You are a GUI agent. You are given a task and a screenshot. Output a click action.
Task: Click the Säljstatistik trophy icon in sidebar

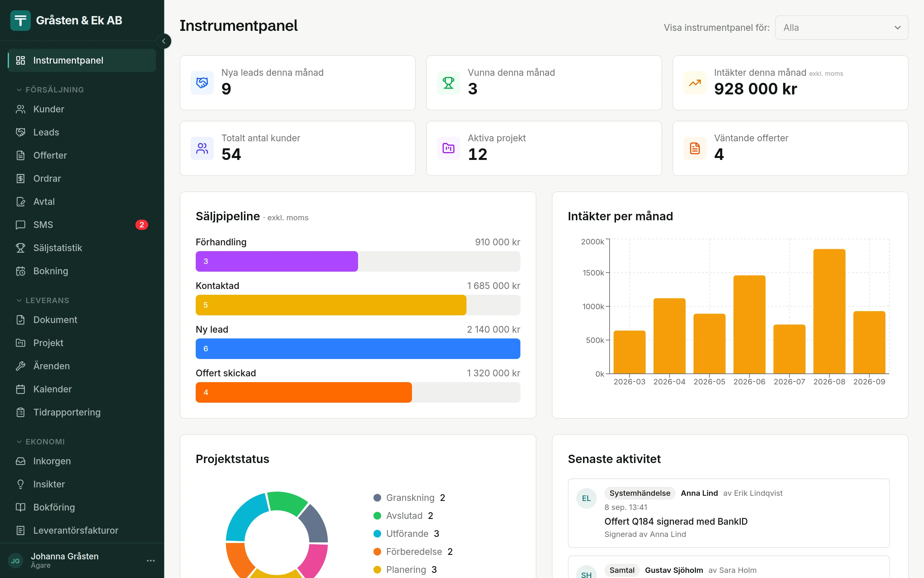coord(21,248)
